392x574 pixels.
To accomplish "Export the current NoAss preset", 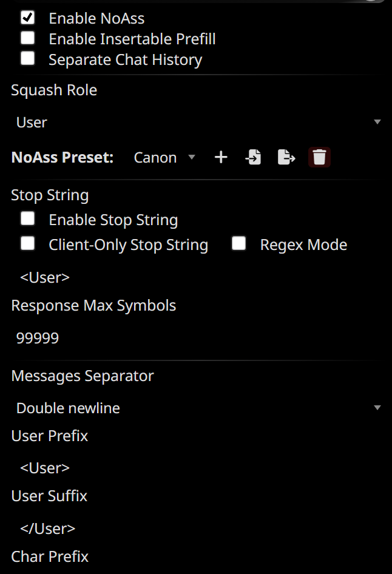I will pos(286,157).
